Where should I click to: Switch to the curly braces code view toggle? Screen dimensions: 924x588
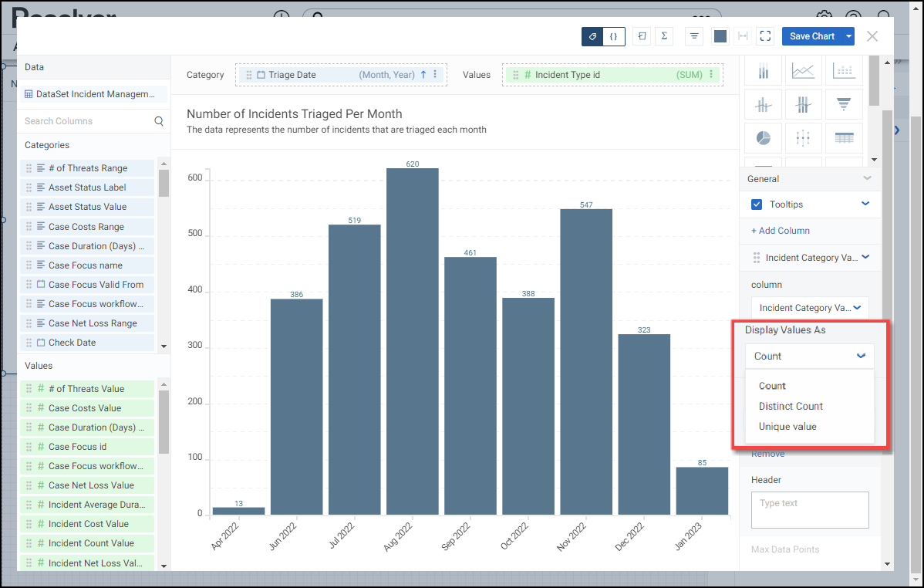tap(614, 36)
